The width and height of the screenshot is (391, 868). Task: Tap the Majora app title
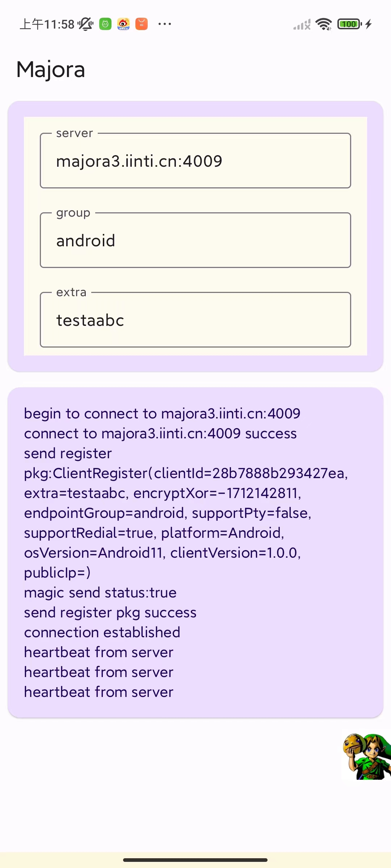point(51,69)
